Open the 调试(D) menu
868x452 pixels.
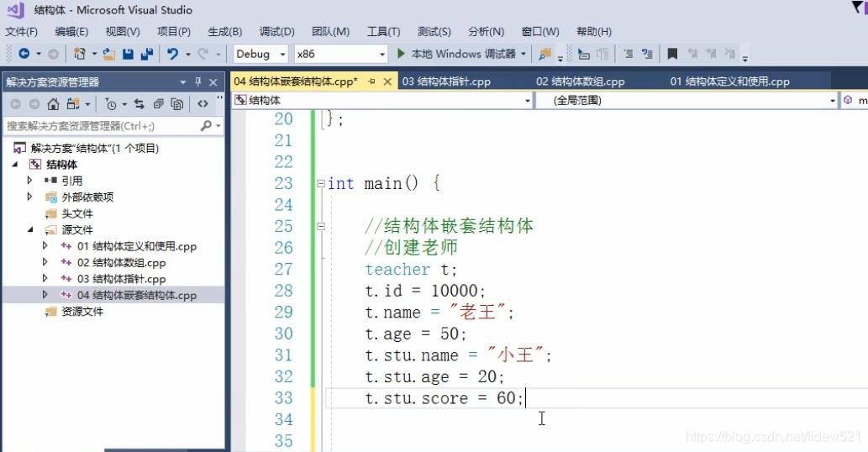[x=276, y=32]
